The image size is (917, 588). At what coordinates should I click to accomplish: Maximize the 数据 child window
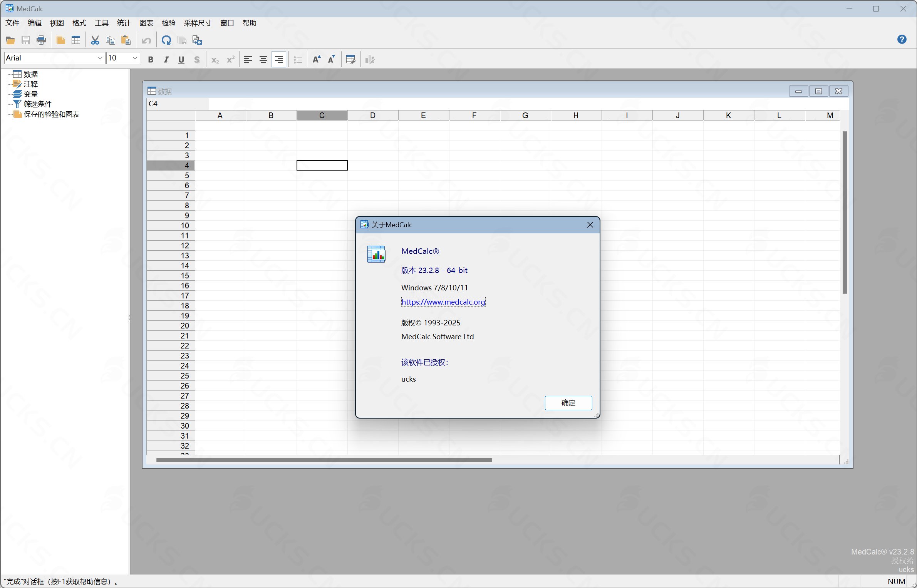click(x=818, y=91)
